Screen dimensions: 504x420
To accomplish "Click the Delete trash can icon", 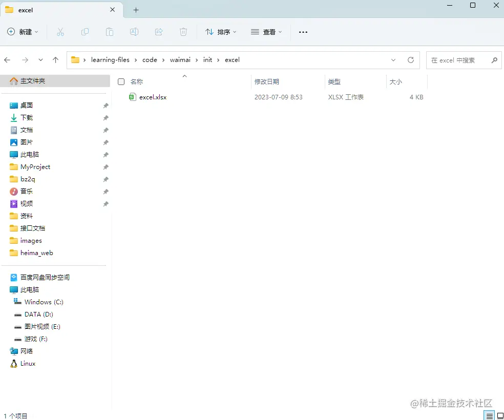I will (x=183, y=32).
